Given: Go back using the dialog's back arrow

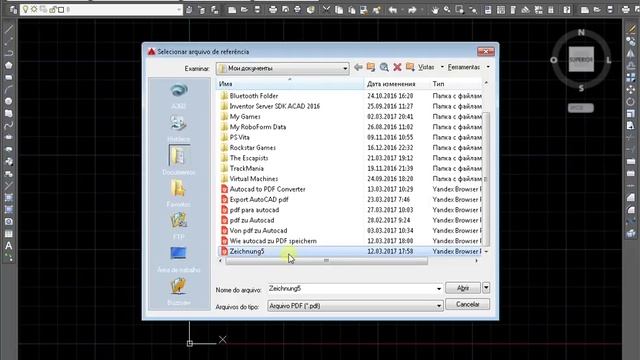Looking at the screenshot, I should click(x=358, y=67).
